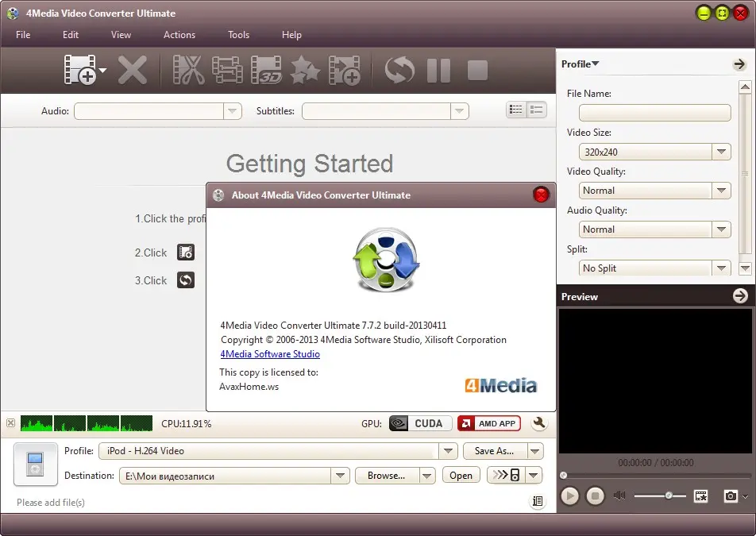Click the Add File(s) film icon
The width and height of the screenshot is (756, 536).
pos(80,70)
